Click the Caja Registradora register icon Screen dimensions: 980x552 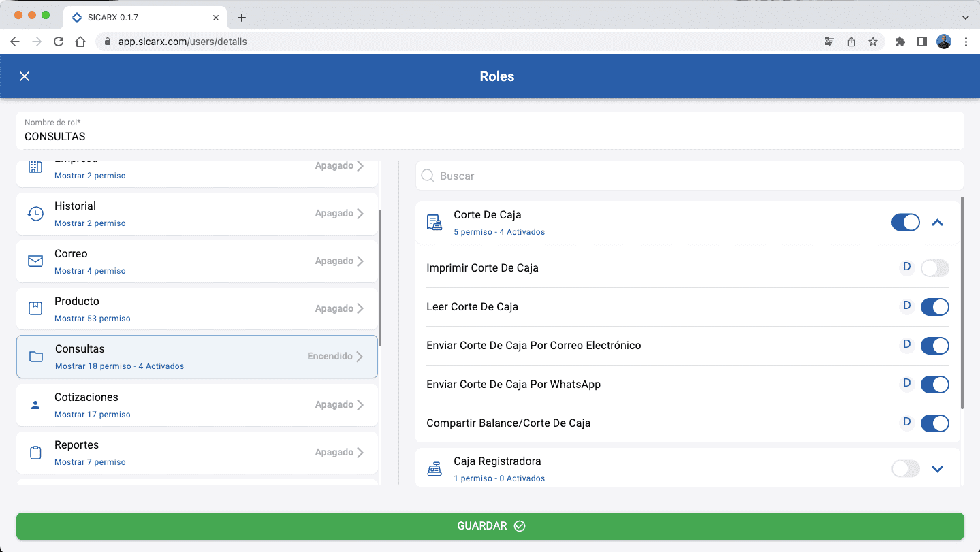tap(434, 469)
